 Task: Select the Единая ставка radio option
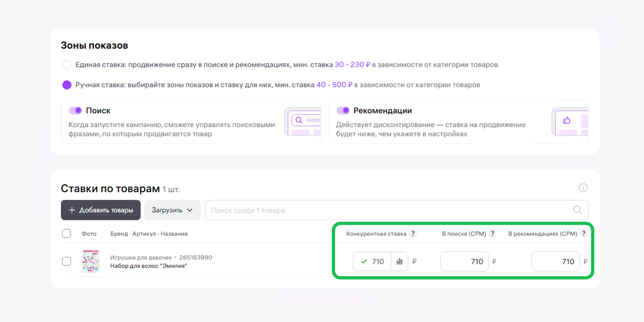[x=67, y=65]
